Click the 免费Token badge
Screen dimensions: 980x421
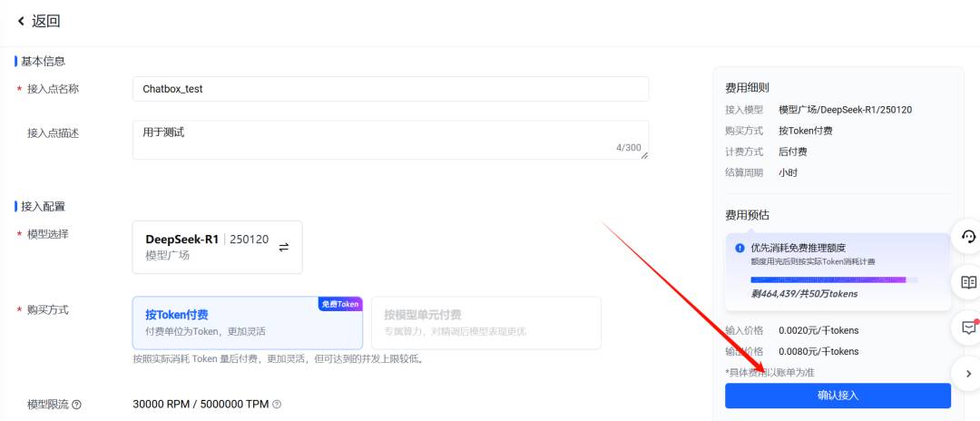(x=340, y=304)
